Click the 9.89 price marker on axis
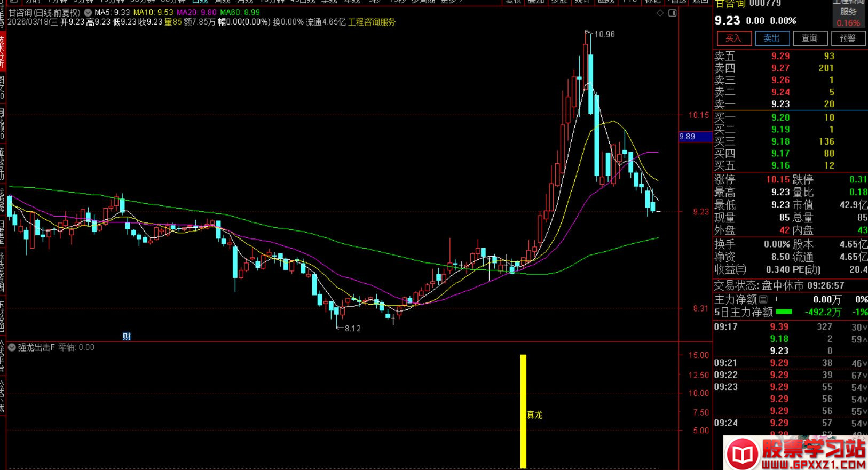 tap(695, 137)
